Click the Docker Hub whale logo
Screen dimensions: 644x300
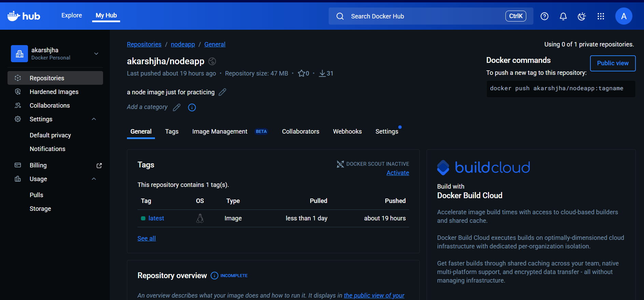(x=24, y=16)
